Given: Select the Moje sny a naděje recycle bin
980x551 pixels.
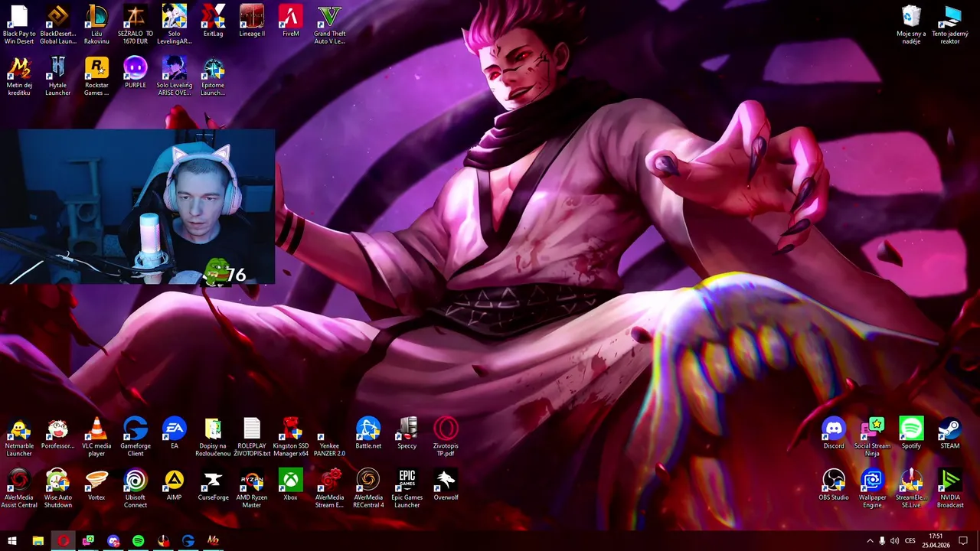Looking at the screenshot, I should [x=911, y=24].
